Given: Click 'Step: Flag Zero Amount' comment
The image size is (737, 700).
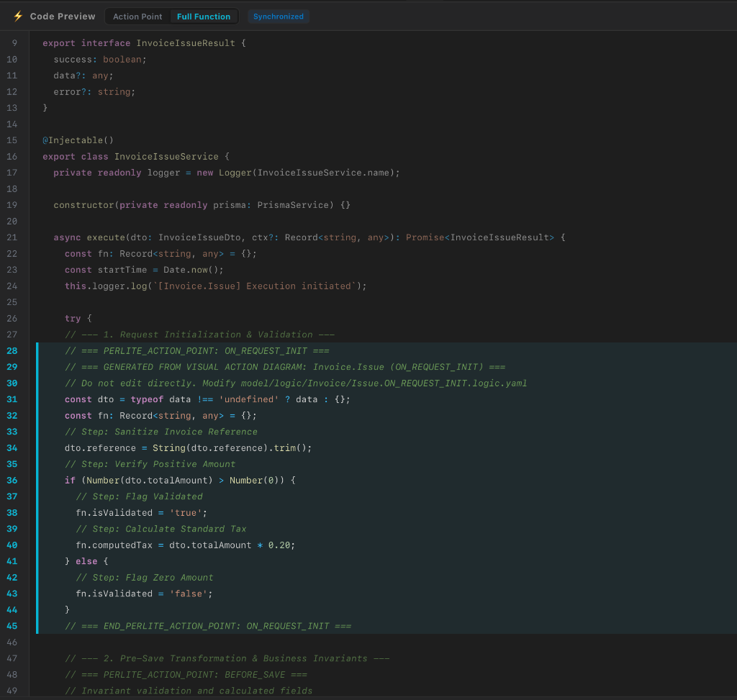Looking at the screenshot, I should point(145,578).
